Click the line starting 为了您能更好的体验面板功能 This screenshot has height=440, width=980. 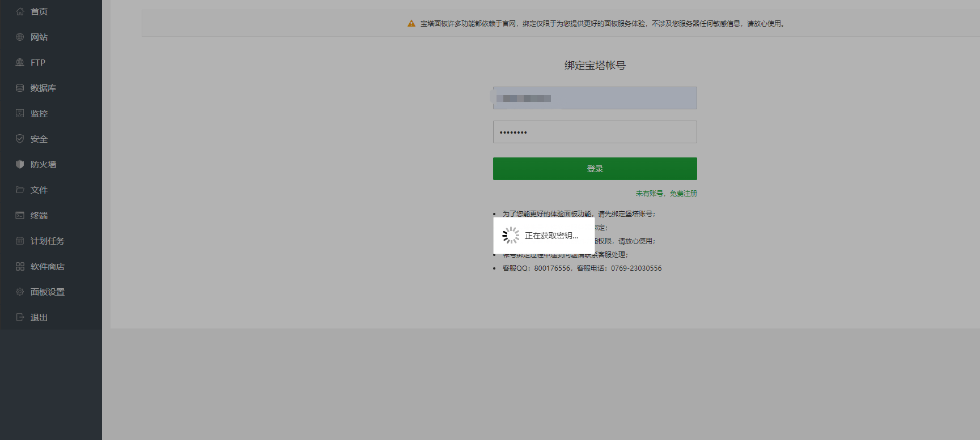pos(579,214)
